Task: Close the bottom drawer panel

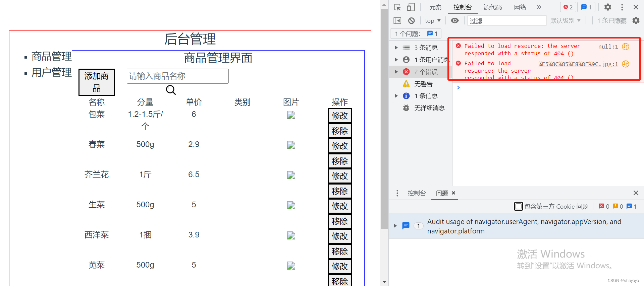Action: (636, 193)
